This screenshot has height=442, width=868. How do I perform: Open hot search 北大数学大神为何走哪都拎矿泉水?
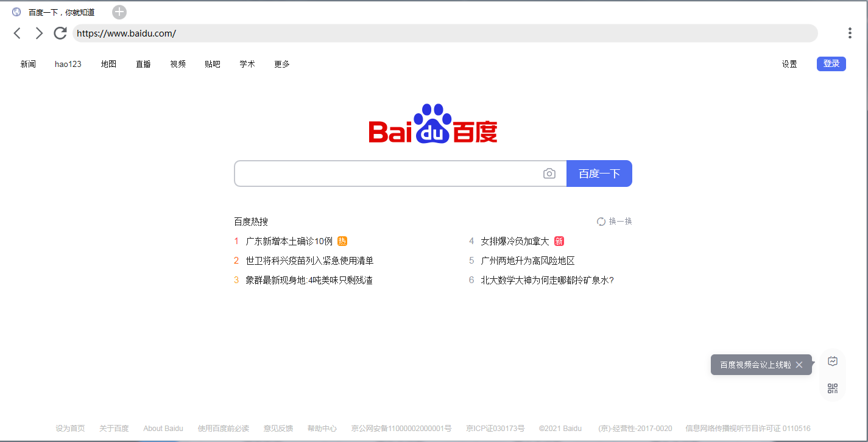click(x=547, y=280)
